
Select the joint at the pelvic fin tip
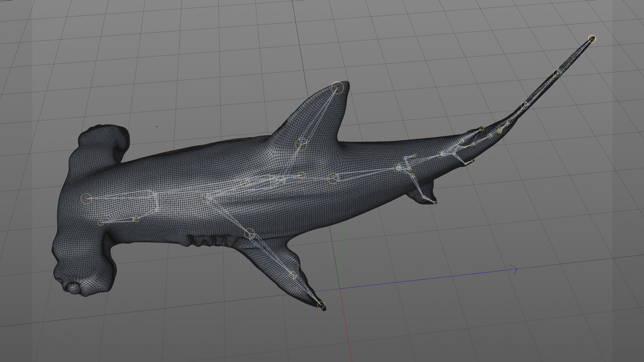[x=435, y=202]
